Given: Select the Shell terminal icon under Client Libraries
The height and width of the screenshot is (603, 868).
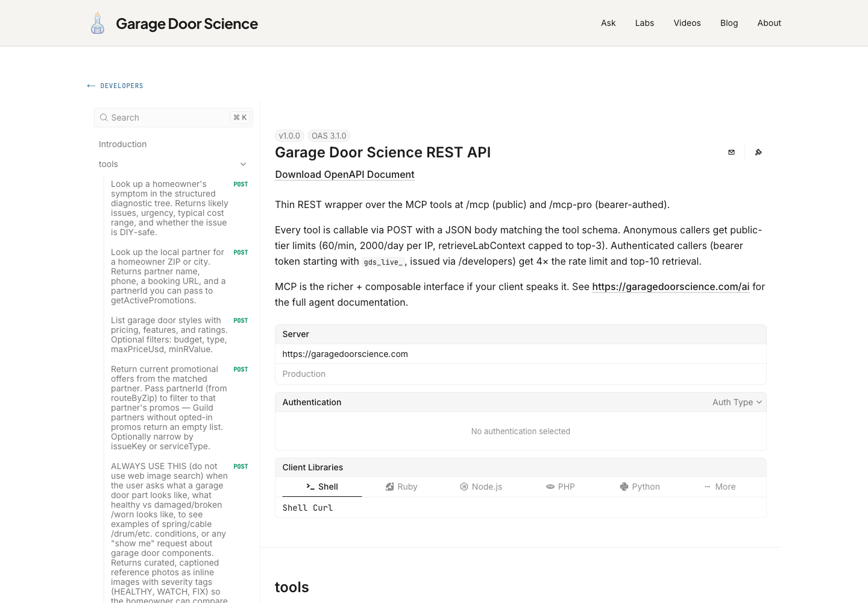Looking at the screenshot, I should pyautogui.click(x=310, y=487).
